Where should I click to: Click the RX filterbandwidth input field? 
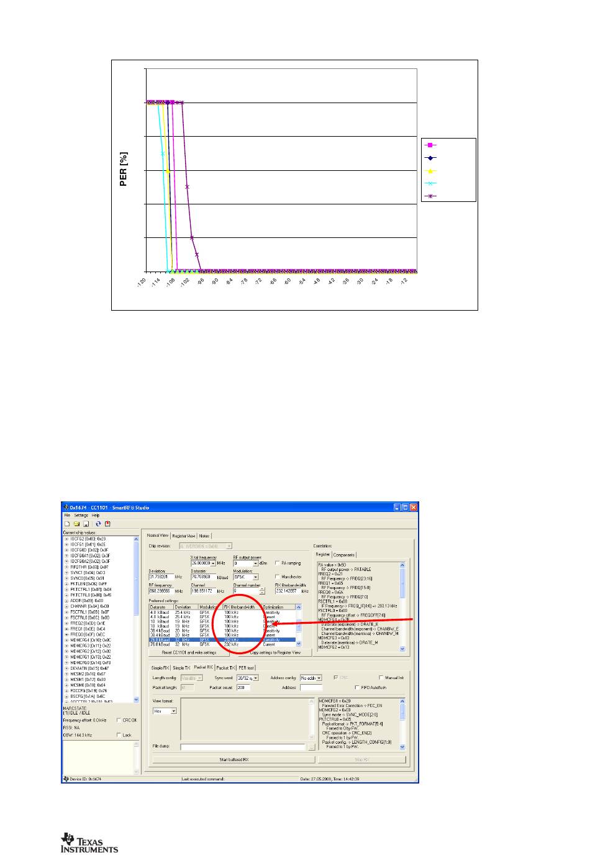288,591
